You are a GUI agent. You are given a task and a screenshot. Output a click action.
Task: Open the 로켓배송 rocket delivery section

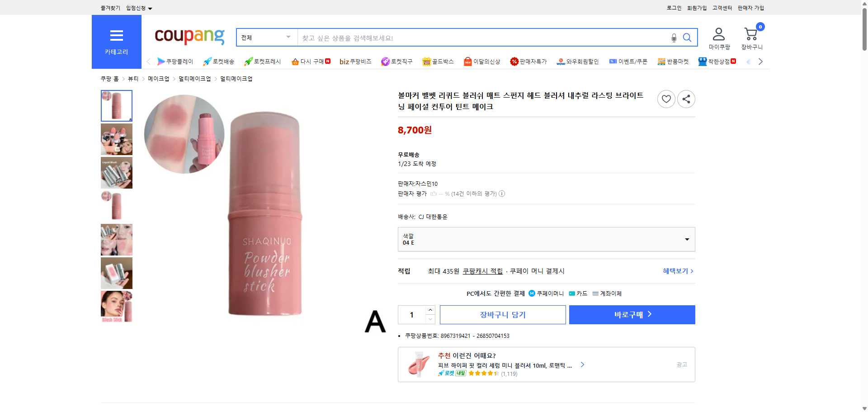point(218,61)
